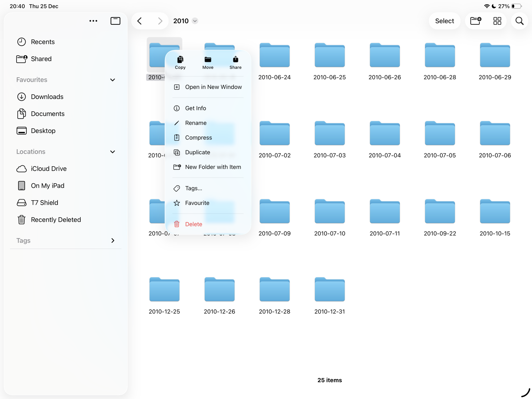Screen dimensions: 532x399
Task: Open the sidebar three-dots menu
Action: tap(93, 21)
